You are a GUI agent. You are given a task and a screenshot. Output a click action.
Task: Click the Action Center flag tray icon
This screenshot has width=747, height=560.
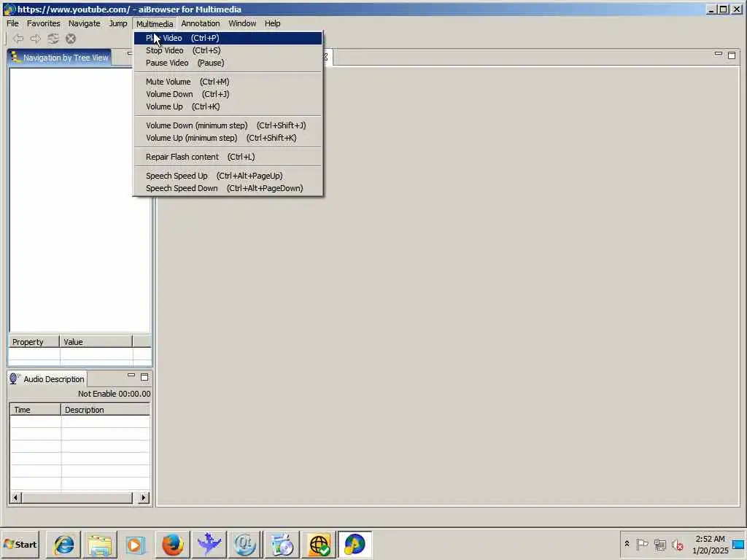(x=642, y=544)
